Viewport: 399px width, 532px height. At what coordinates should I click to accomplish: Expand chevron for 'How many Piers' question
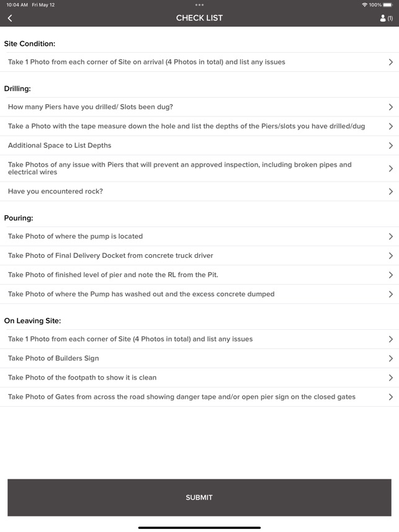click(x=390, y=107)
